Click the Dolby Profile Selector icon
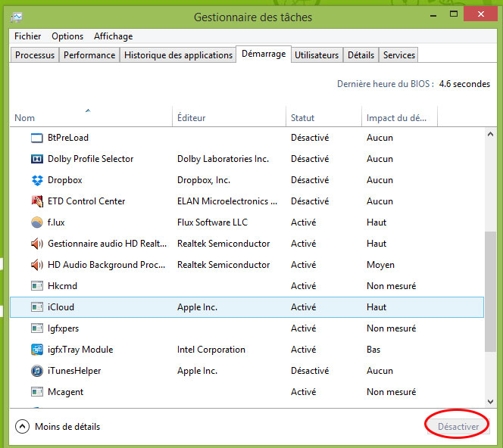 (x=37, y=159)
